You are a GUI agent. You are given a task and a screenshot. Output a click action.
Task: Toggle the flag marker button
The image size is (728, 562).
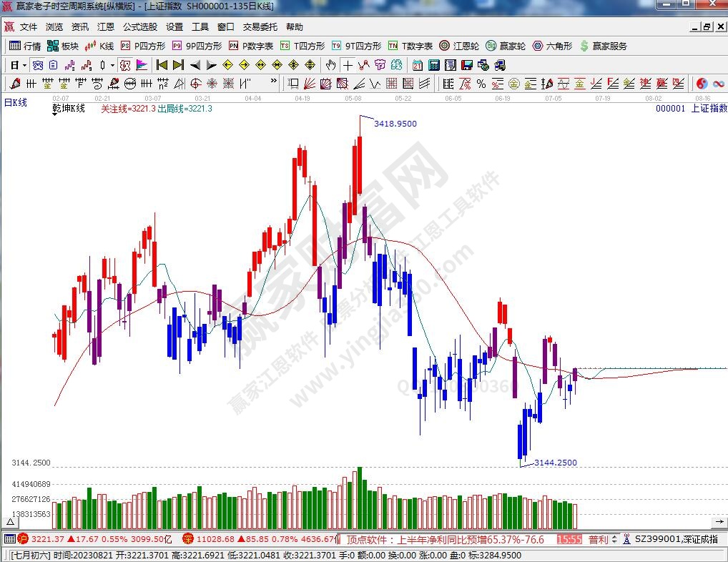[x=142, y=65]
